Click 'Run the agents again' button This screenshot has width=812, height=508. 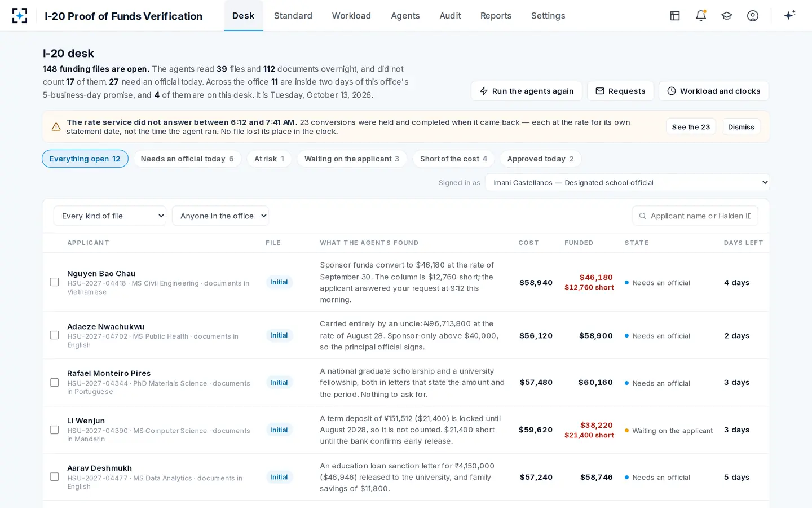(527, 91)
